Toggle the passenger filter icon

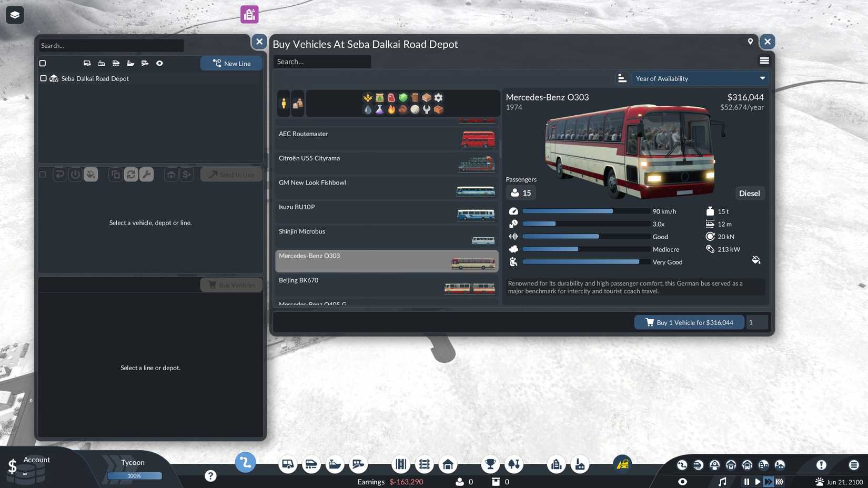click(x=284, y=103)
